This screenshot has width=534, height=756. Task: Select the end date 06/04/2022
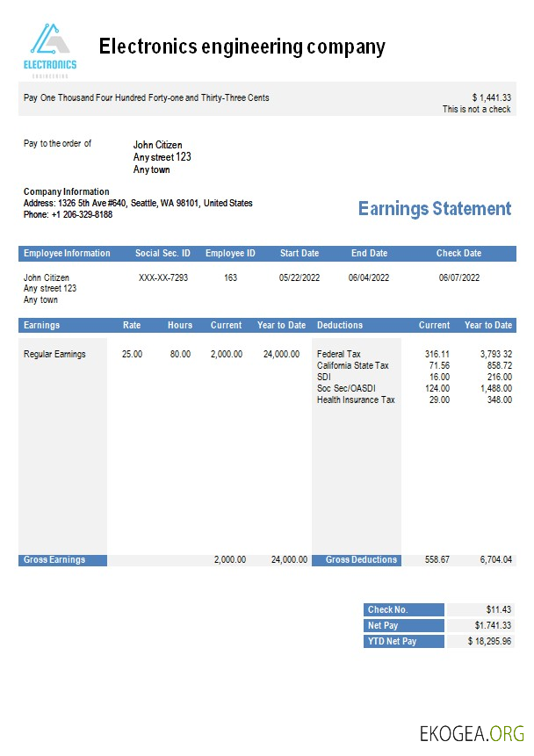[368, 277]
